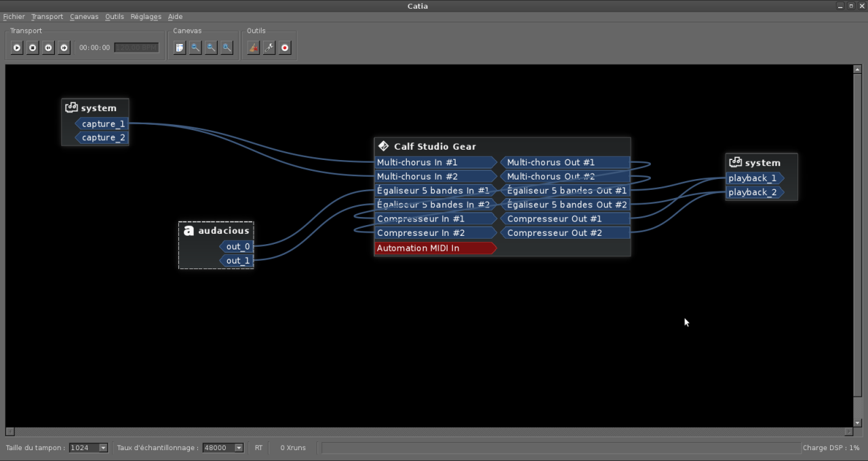868x461 pixels.
Task: Click the 0 Xruns status label
Action: [x=293, y=447]
